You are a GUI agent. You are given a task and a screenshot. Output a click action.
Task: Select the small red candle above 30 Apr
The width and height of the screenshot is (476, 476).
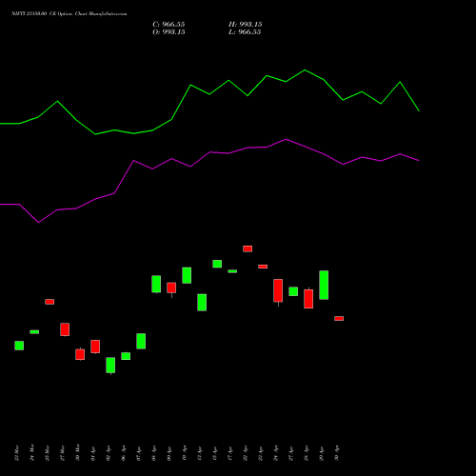point(339,318)
